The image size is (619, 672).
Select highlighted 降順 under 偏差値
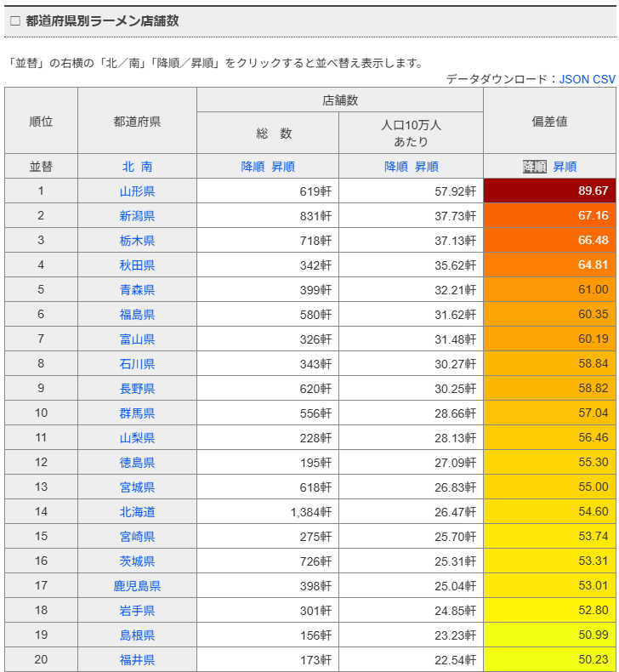coord(535,166)
